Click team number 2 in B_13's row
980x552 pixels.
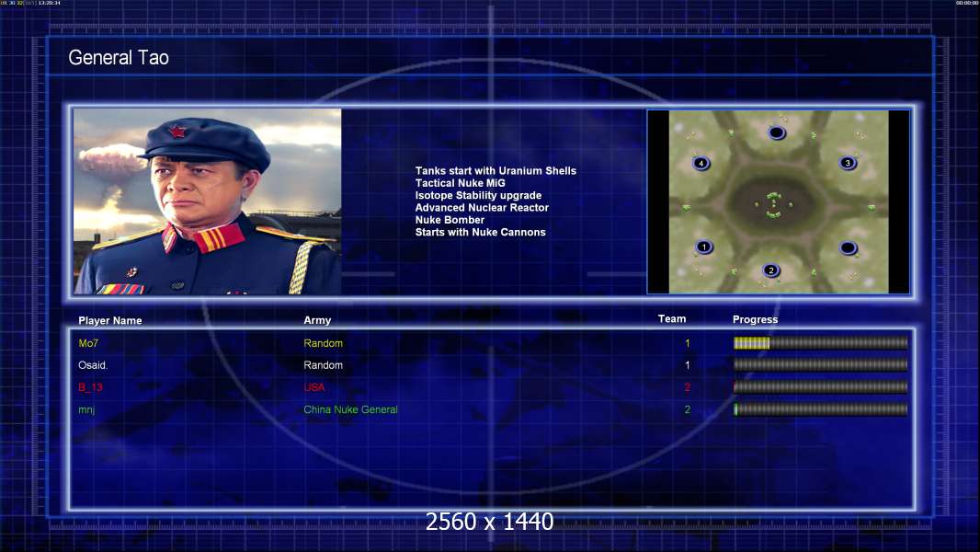pos(688,387)
